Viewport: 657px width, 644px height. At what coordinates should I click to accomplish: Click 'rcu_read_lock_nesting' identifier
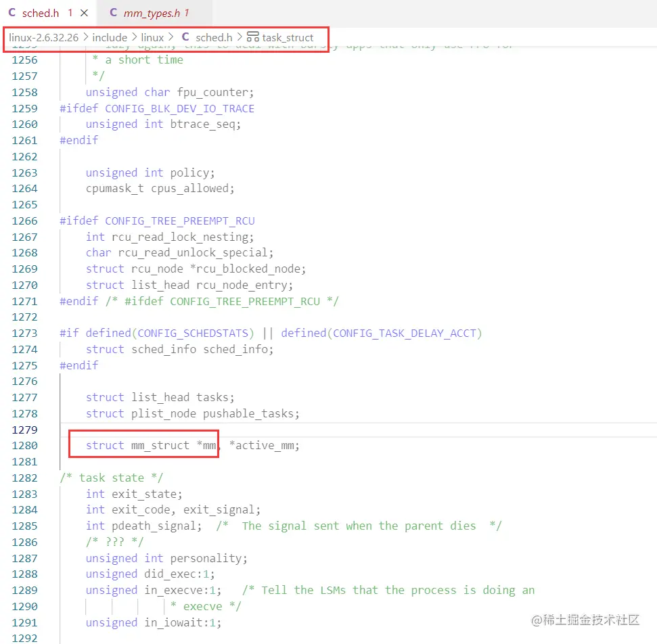(180, 237)
